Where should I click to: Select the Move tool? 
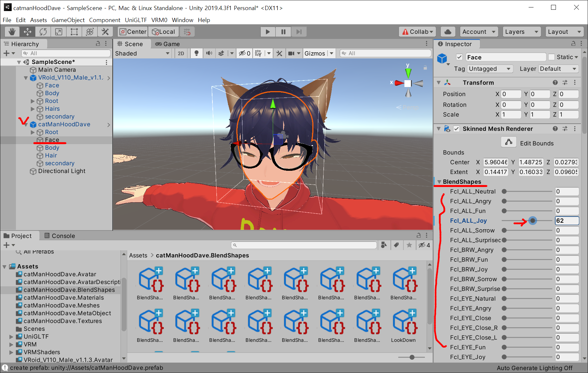(28, 32)
